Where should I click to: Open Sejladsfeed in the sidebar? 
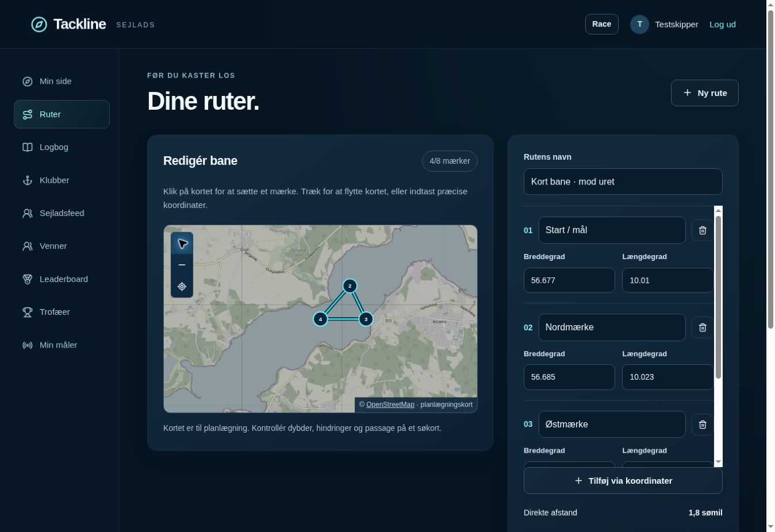[62, 213]
